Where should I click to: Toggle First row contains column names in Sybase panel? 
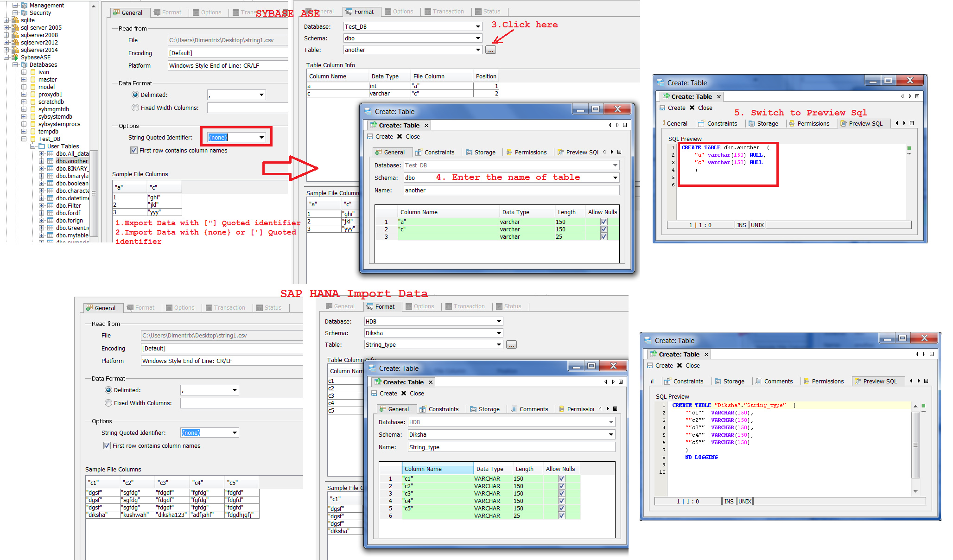(x=134, y=150)
